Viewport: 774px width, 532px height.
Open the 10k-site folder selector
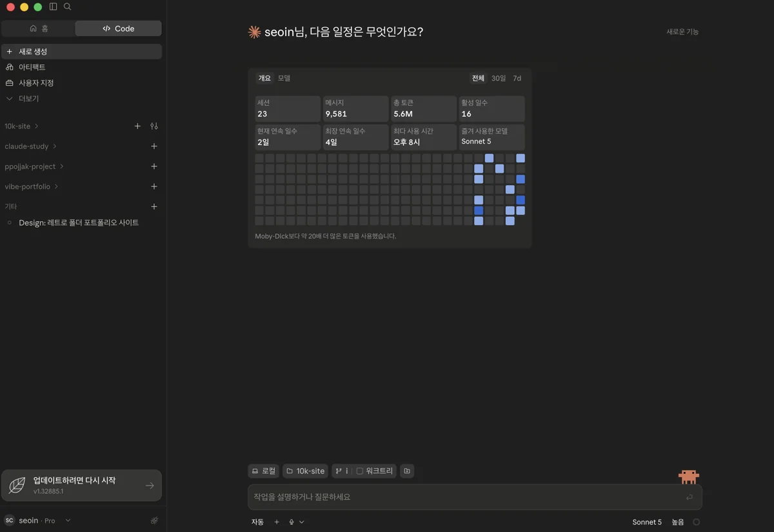pos(306,471)
